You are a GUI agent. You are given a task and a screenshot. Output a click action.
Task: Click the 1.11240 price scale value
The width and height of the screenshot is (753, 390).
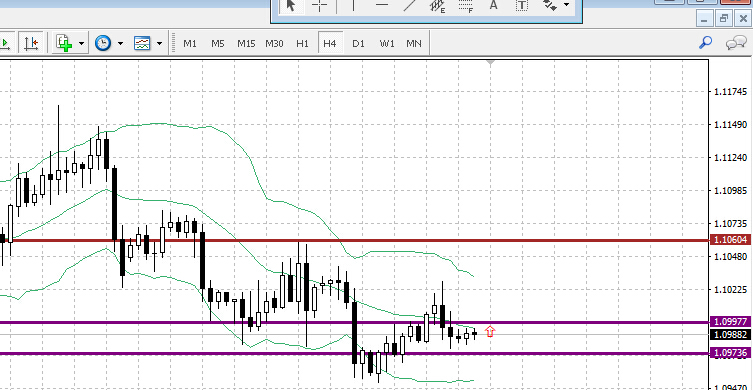coord(731,158)
